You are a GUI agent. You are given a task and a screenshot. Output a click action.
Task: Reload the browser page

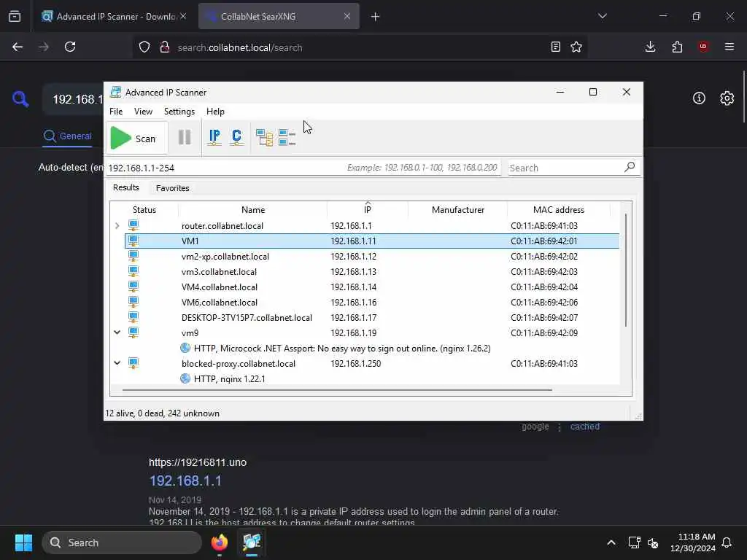click(70, 47)
